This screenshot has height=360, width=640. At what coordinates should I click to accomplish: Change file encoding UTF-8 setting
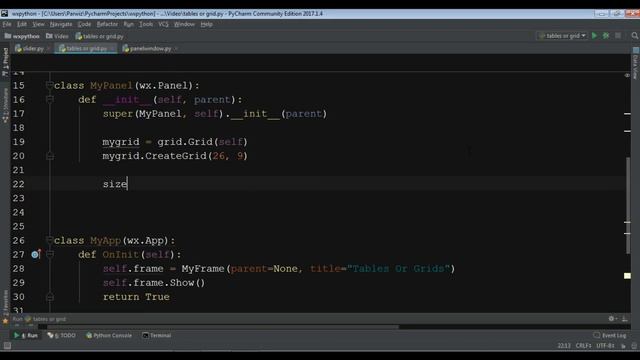coord(605,346)
